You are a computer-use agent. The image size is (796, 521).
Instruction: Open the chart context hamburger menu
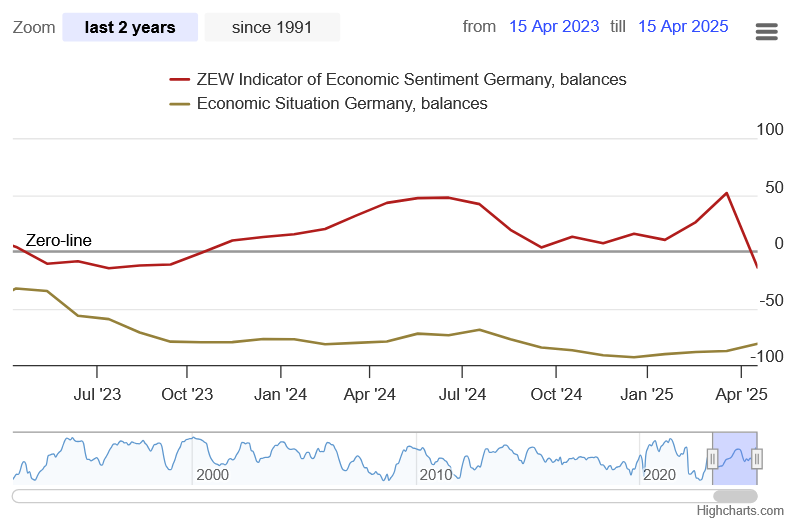(x=766, y=31)
